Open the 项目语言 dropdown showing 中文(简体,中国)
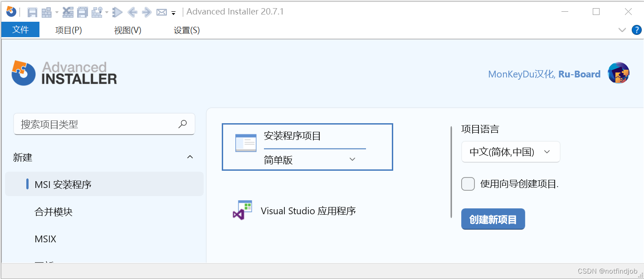 click(x=511, y=152)
